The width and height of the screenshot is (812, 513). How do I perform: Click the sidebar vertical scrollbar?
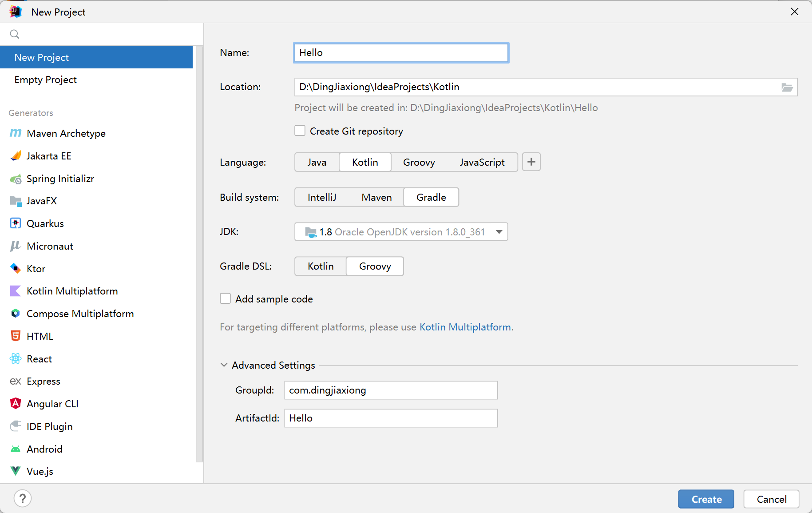tap(199, 253)
